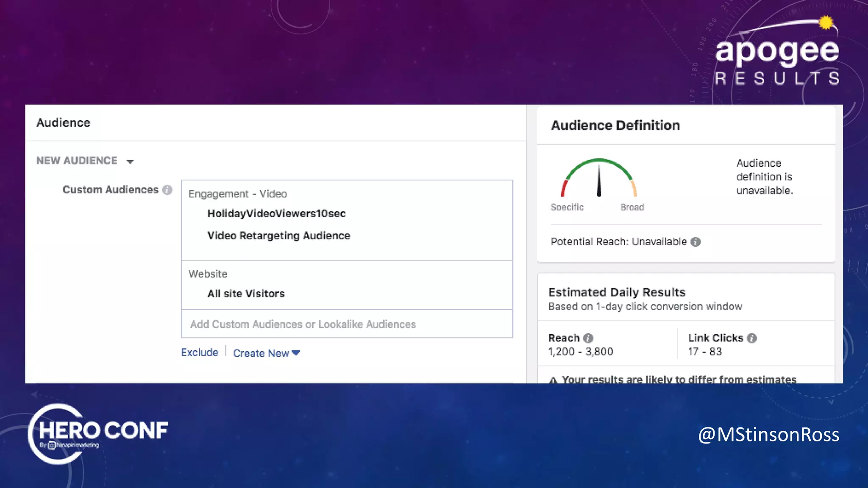868x488 pixels.
Task: Click the Exclude link
Action: [x=199, y=352]
